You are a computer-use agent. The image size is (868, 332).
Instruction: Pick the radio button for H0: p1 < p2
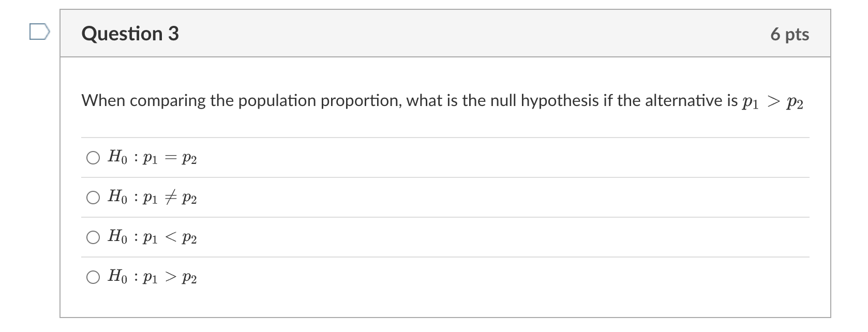pyautogui.click(x=93, y=237)
